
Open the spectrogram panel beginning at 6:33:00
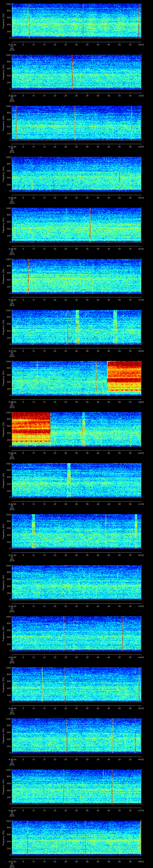tap(76, 123)
